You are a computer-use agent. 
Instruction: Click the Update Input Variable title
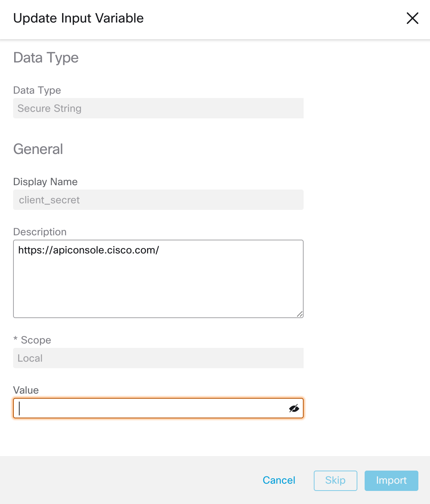pyautogui.click(x=78, y=18)
